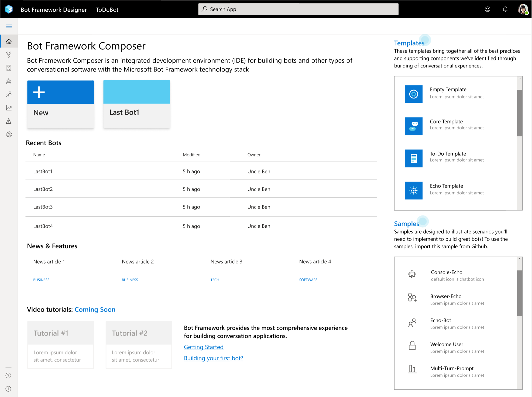Screen dimensions: 532x397
Task: Click the TECH tag under News article 3
Action: [215, 280]
